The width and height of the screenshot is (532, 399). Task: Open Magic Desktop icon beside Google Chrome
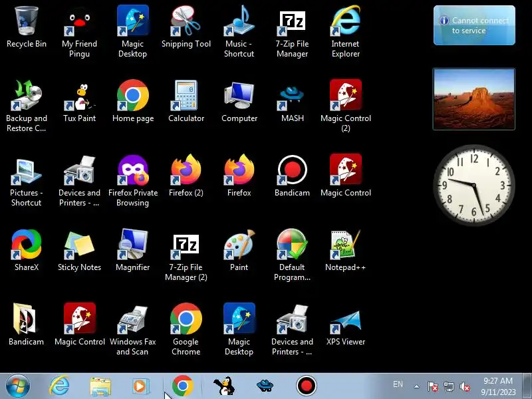[x=239, y=329]
